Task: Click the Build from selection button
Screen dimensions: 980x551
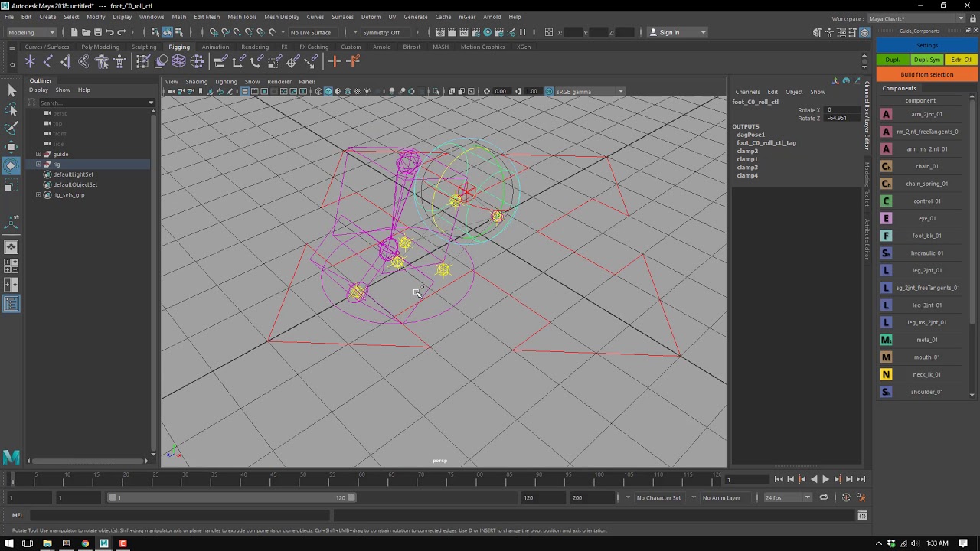Action: [x=926, y=74]
